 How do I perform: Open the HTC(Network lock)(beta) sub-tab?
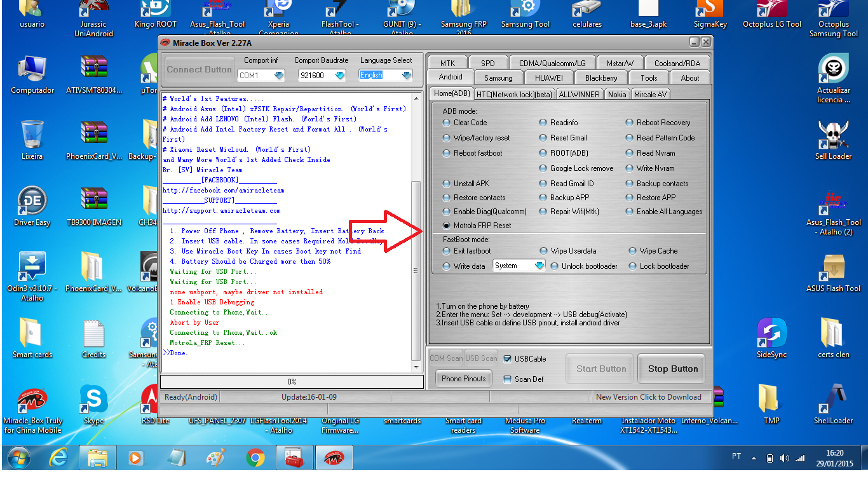514,94
